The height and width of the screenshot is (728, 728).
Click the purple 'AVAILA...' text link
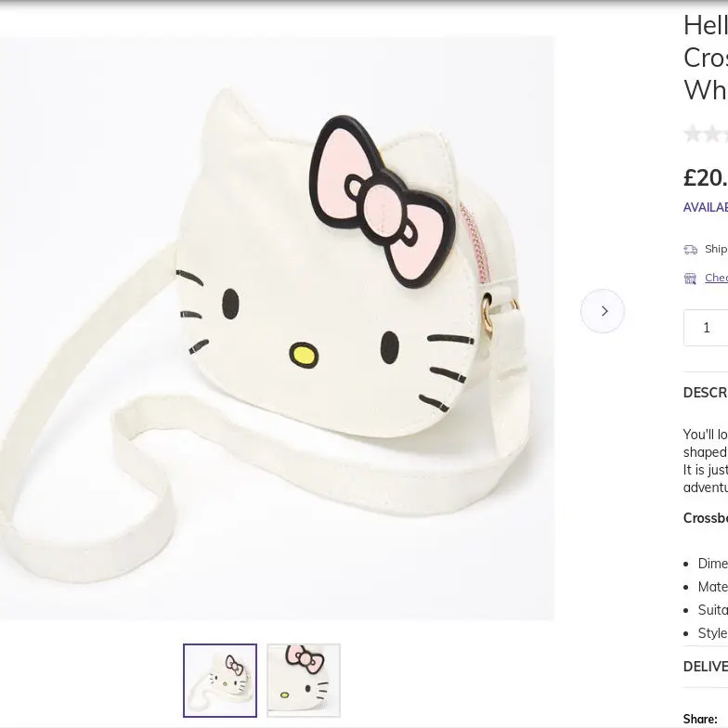tap(706, 207)
